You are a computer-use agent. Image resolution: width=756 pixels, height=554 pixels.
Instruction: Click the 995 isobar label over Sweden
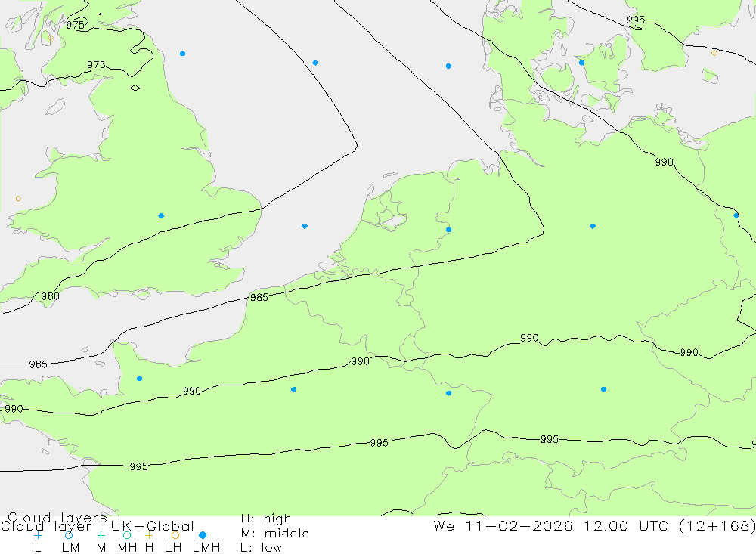point(636,20)
